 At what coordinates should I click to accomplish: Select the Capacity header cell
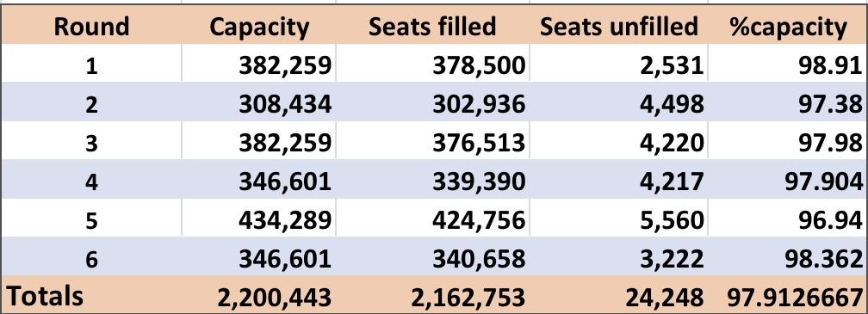tap(258, 27)
